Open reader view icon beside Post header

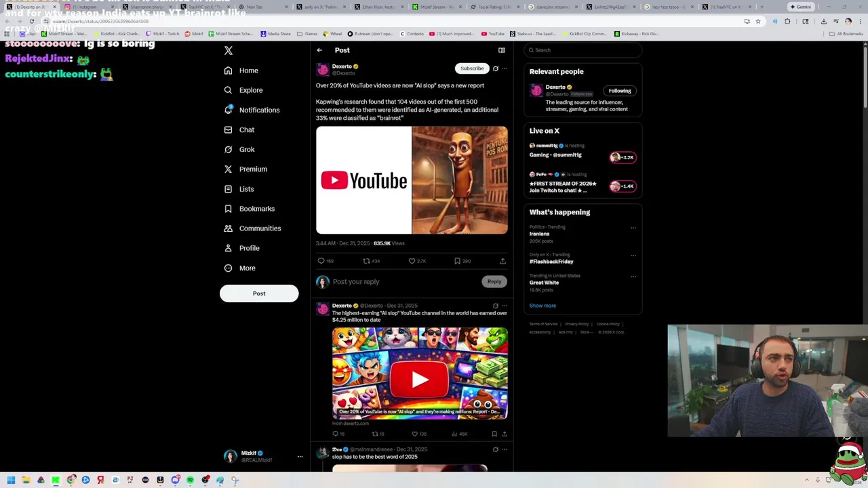(502, 50)
